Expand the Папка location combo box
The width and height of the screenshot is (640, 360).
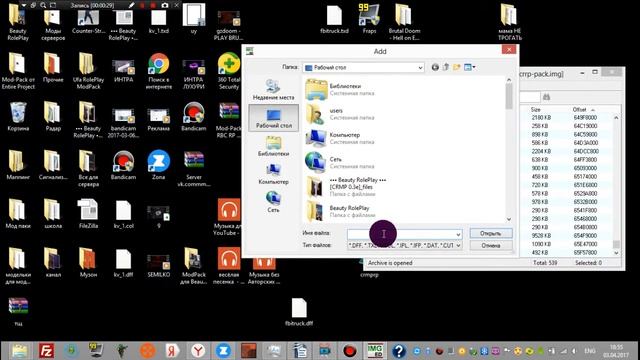pos(420,68)
